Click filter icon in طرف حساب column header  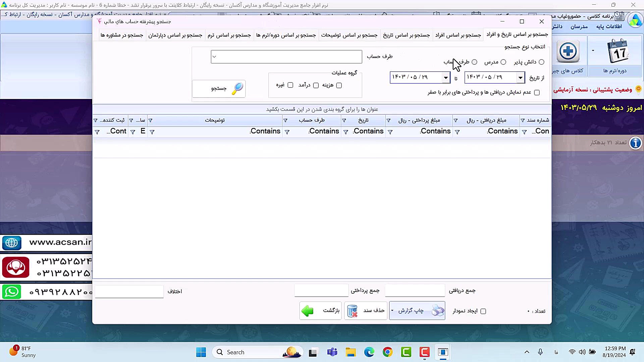[285, 120]
